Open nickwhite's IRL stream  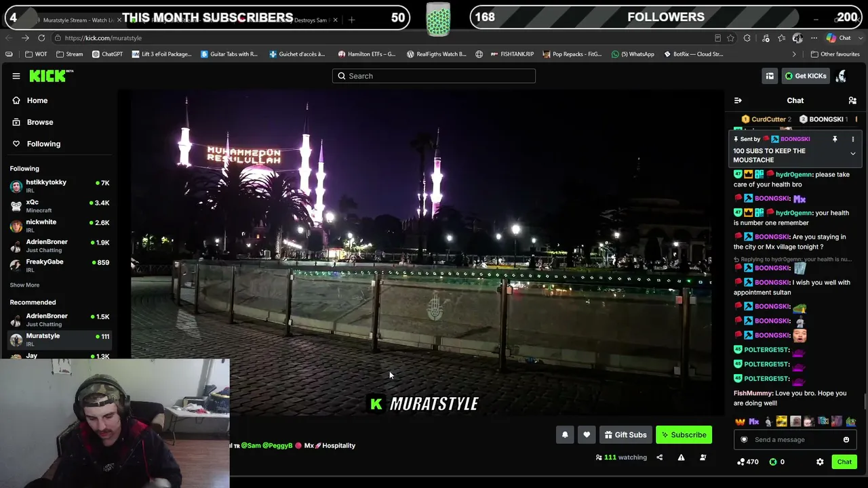(x=60, y=225)
